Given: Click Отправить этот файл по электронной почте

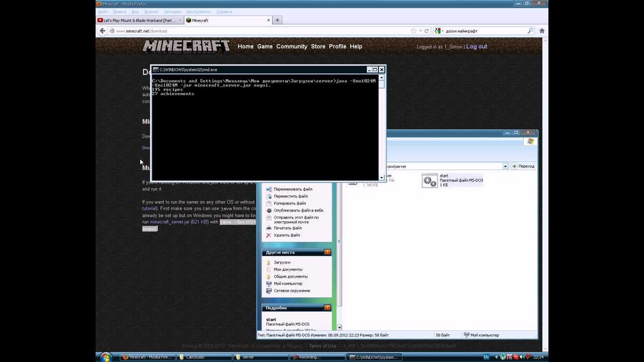Looking at the screenshot, I should pos(292,220).
